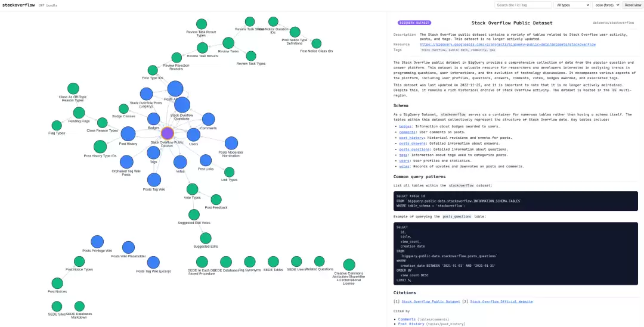Focus the search title/id/tag field
The width and height of the screenshot is (644, 327).
point(523,5)
